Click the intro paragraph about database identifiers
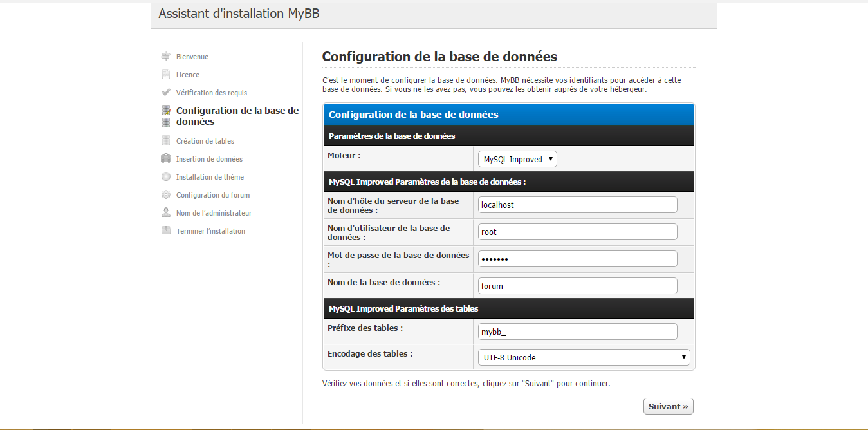 tap(502, 85)
